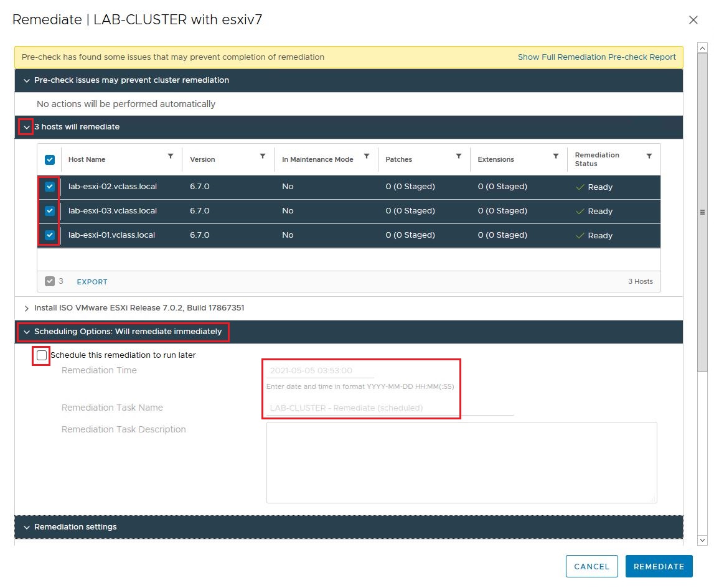Open Show Full Remediation Pre-check Report
The image size is (714, 588).
coord(596,57)
